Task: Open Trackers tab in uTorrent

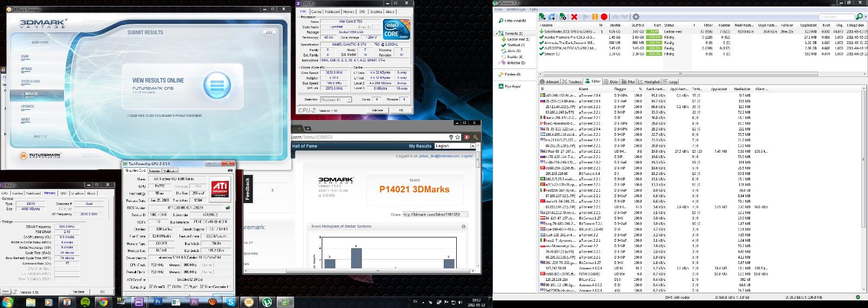Action: (572, 81)
